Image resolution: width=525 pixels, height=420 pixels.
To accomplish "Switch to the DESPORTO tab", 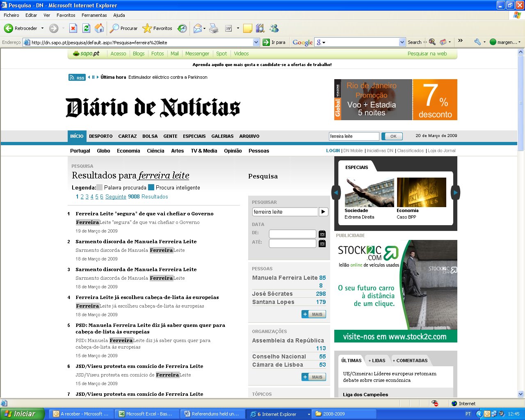I will [101, 136].
